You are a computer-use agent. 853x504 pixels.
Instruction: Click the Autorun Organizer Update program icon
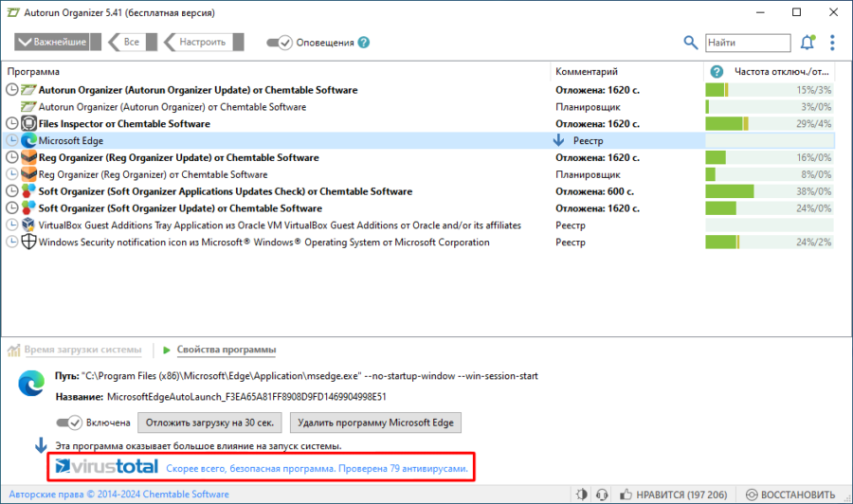point(28,90)
